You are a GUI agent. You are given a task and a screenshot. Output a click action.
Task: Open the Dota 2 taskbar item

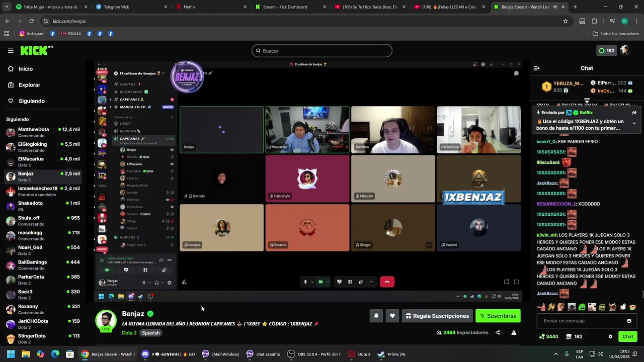pos(359,354)
